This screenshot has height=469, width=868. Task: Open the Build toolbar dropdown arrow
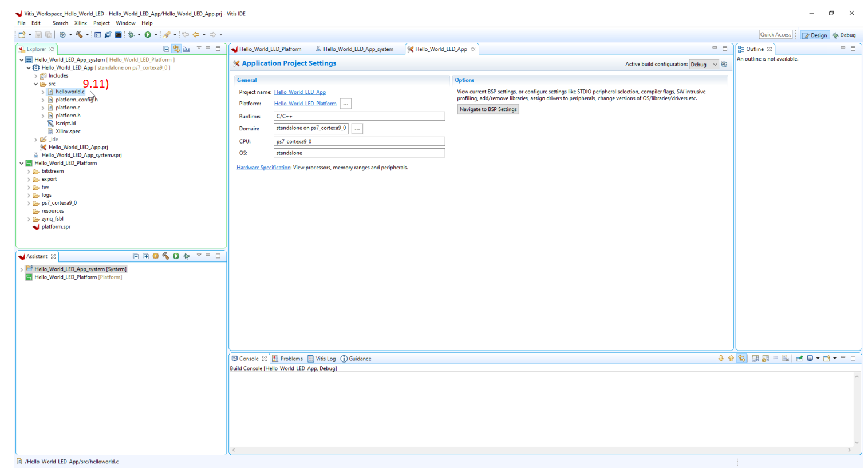87,35
